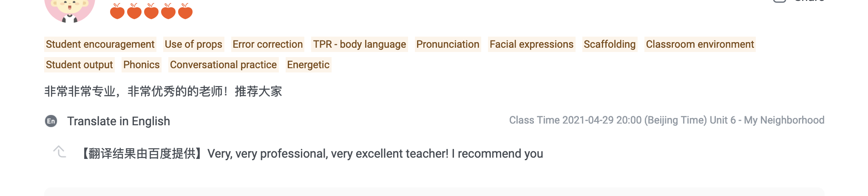This screenshot has width=868, height=196.
Task: Click the Classroom environment tag
Action: (x=700, y=44)
